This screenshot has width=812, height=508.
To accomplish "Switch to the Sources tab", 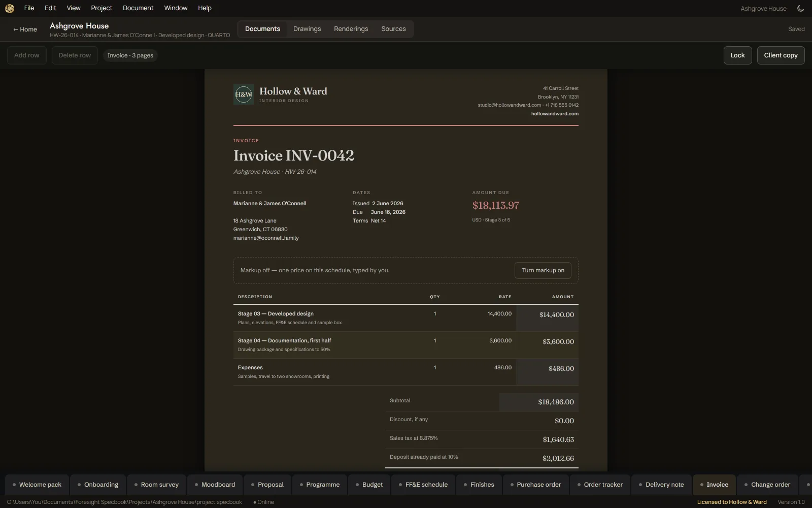I will point(394,29).
